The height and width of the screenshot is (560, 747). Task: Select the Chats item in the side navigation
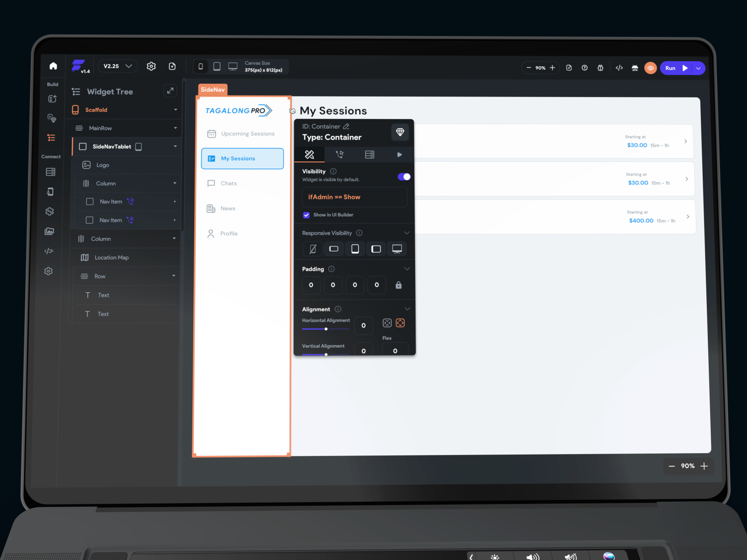[x=228, y=183]
